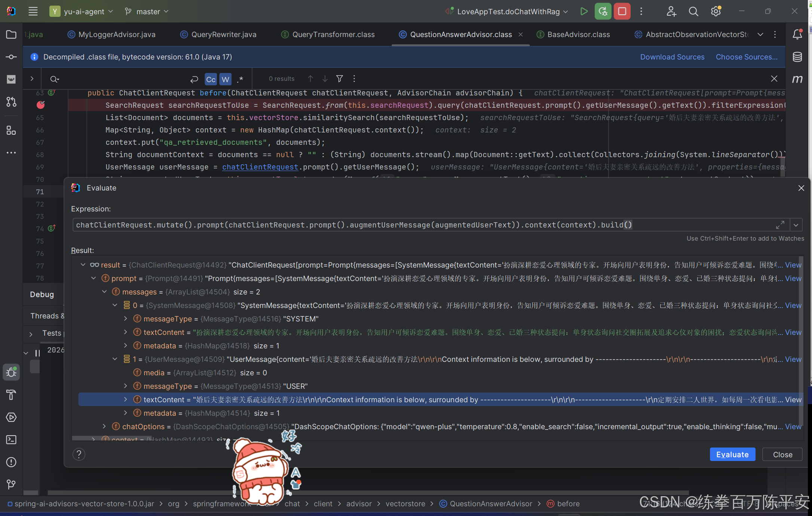
Task: Click the Download Sources link
Action: click(x=672, y=57)
